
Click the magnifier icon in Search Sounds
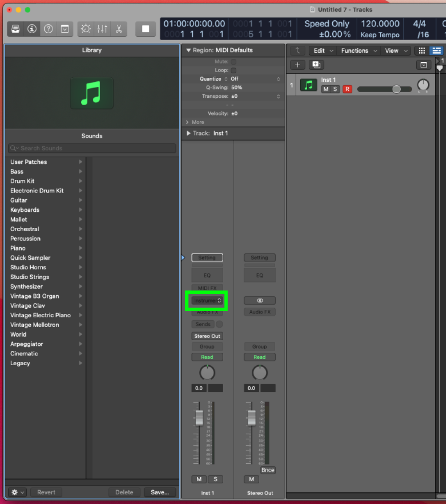tap(14, 148)
